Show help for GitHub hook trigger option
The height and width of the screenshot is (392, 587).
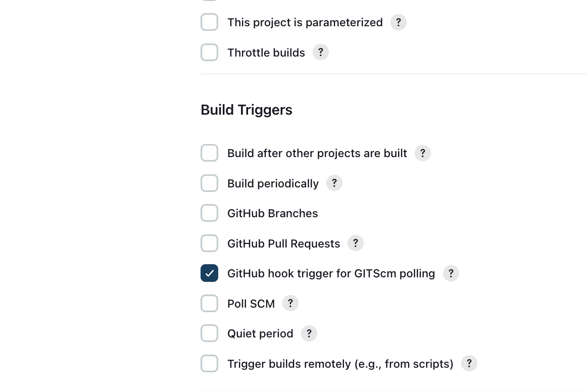click(x=451, y=273)
